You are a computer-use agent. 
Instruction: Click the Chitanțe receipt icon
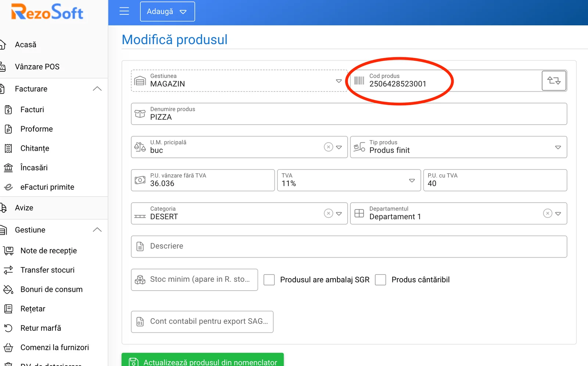8,148
